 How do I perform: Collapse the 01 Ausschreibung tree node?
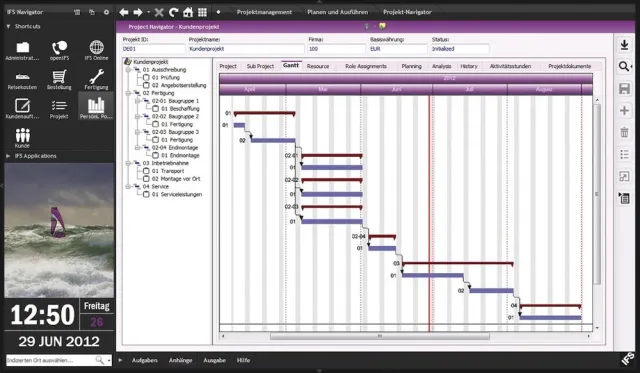[x=128, y=70]
